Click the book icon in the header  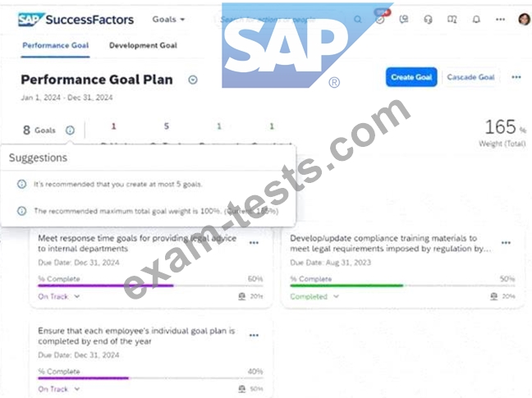(x=452, y=20)
